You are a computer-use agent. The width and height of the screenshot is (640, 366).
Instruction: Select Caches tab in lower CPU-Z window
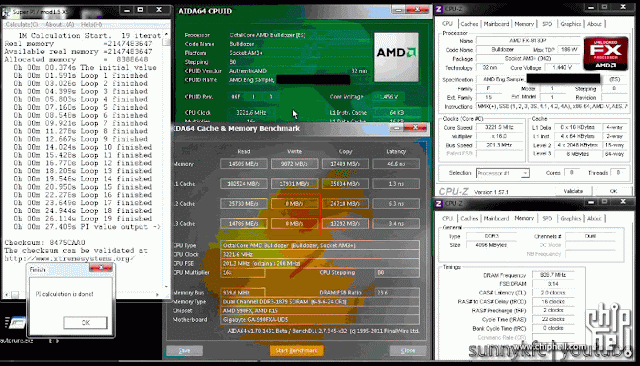tap(469, 218)
